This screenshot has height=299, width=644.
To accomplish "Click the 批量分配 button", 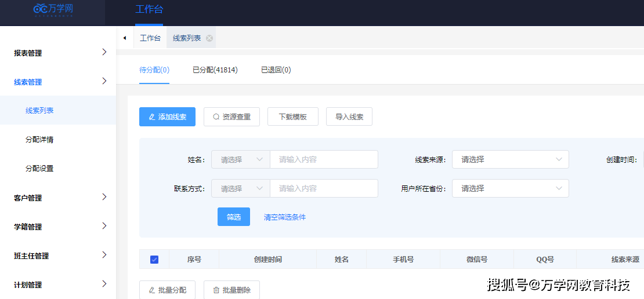I will pos(167,290).
